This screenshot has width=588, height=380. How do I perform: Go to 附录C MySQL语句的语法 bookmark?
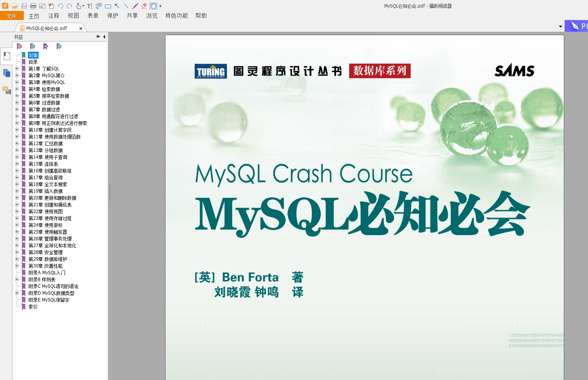54,286
